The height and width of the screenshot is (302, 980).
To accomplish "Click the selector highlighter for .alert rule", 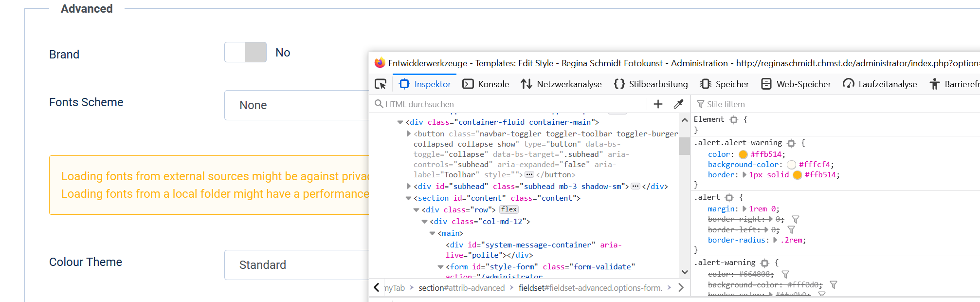I will point(729,198).
